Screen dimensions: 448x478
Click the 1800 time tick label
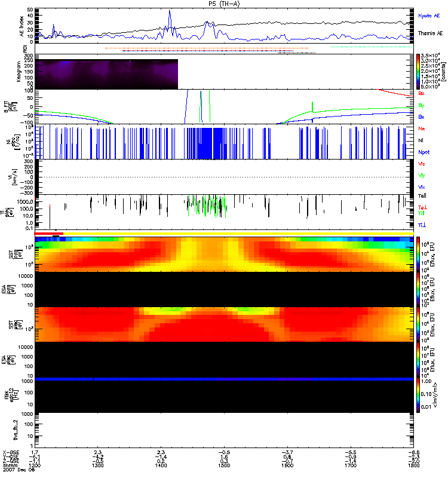(413, 465)
